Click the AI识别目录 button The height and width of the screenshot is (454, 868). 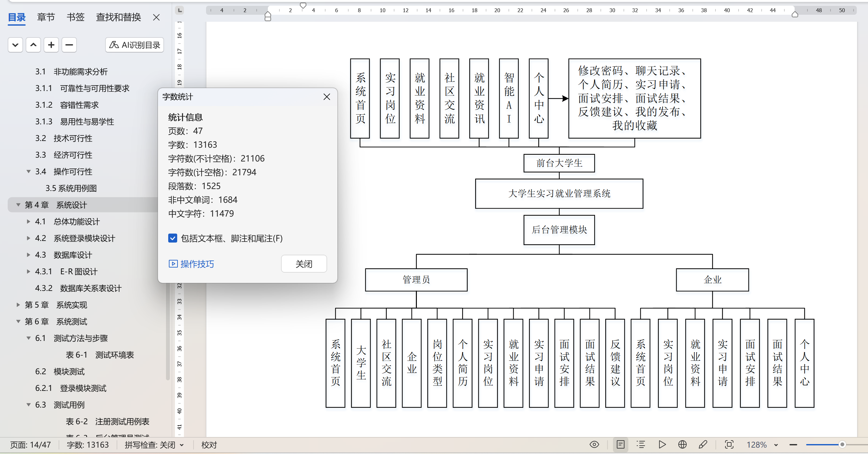[135, 45]
